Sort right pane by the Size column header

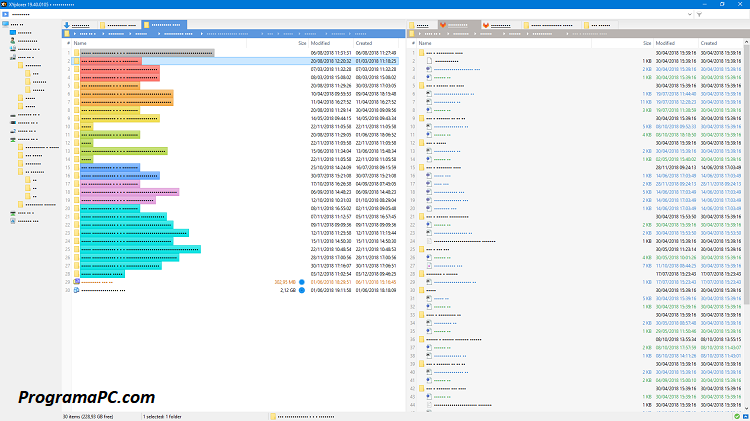(647, 44)
